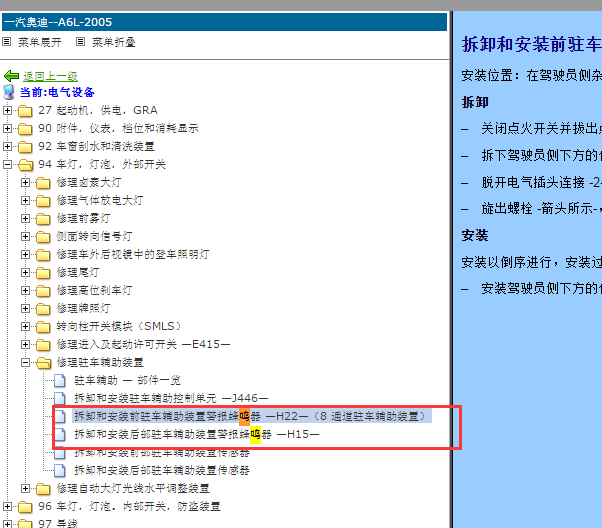Click folder icon of 96 车灯 内部开关

click(x=25, y=507)
